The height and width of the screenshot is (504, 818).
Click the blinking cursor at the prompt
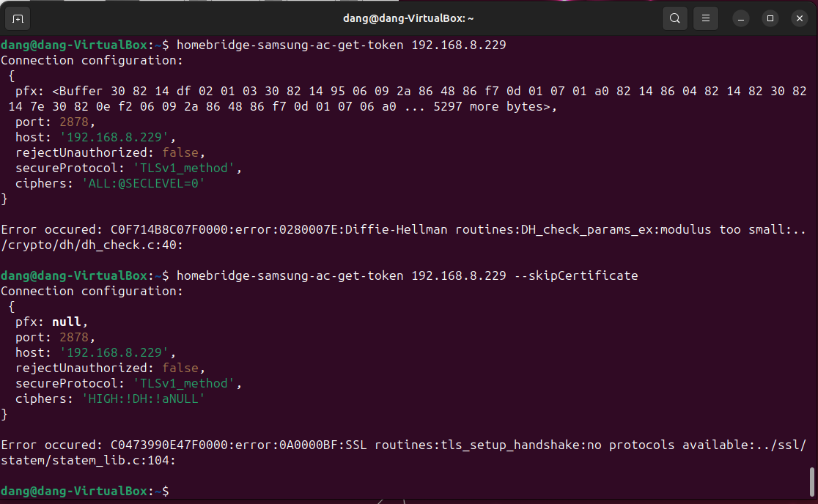(x=176, y=491)
